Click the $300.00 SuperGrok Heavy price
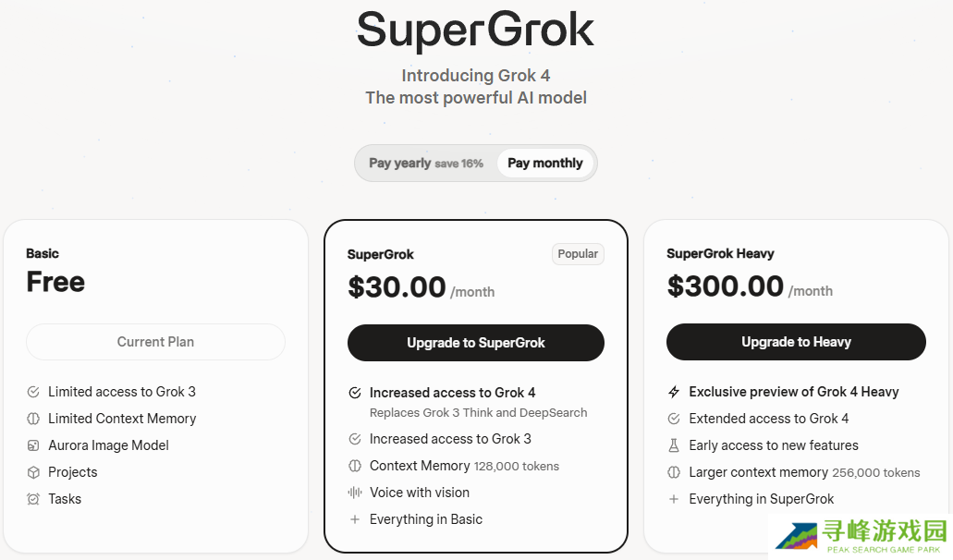The image size is (953, 560). (x=726, y=286)
